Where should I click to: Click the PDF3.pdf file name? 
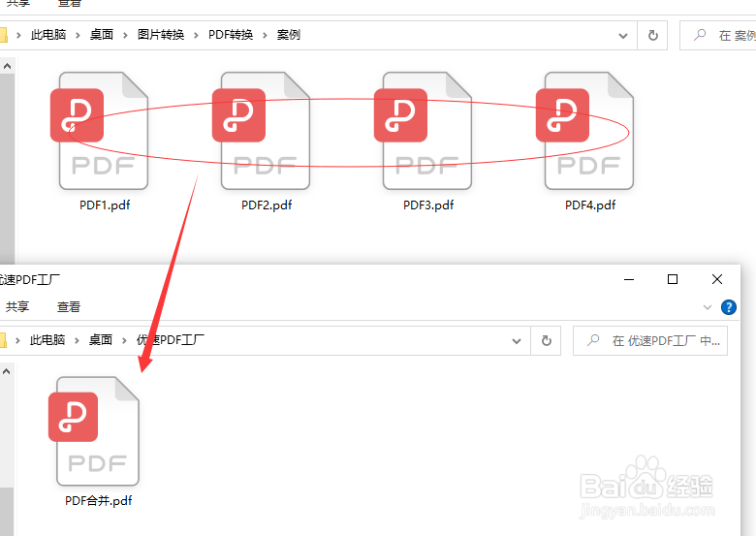click(428, 205)
